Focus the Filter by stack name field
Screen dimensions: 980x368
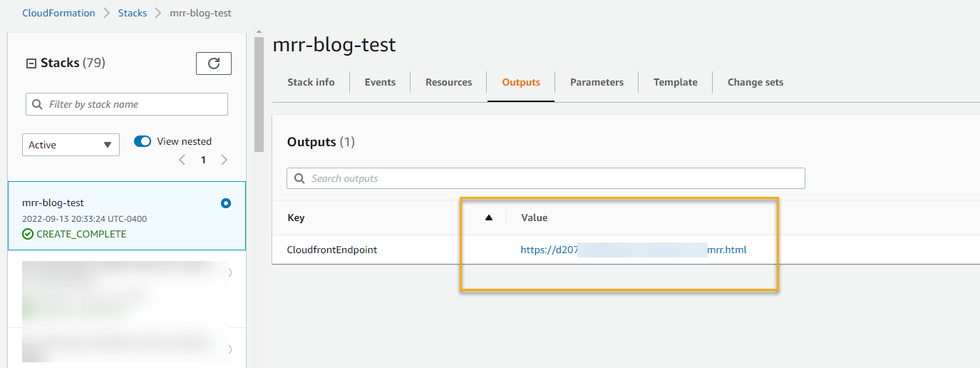127,104
